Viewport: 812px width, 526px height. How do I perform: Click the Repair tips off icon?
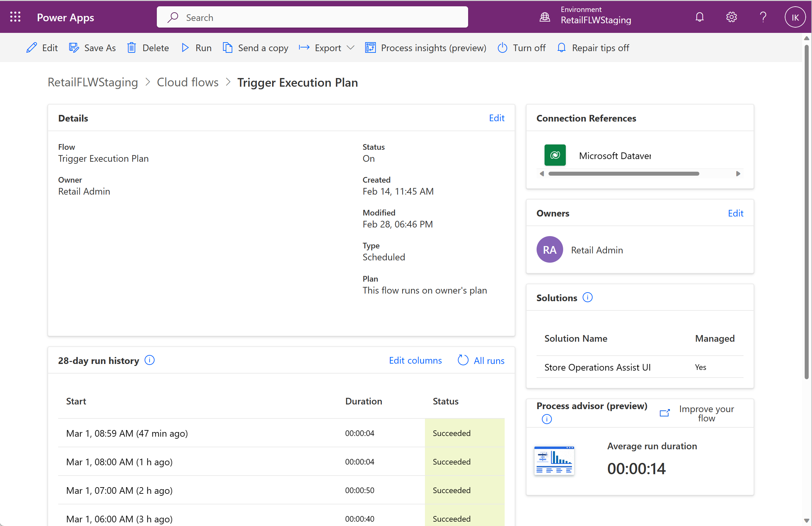click(x=561, y=47)
